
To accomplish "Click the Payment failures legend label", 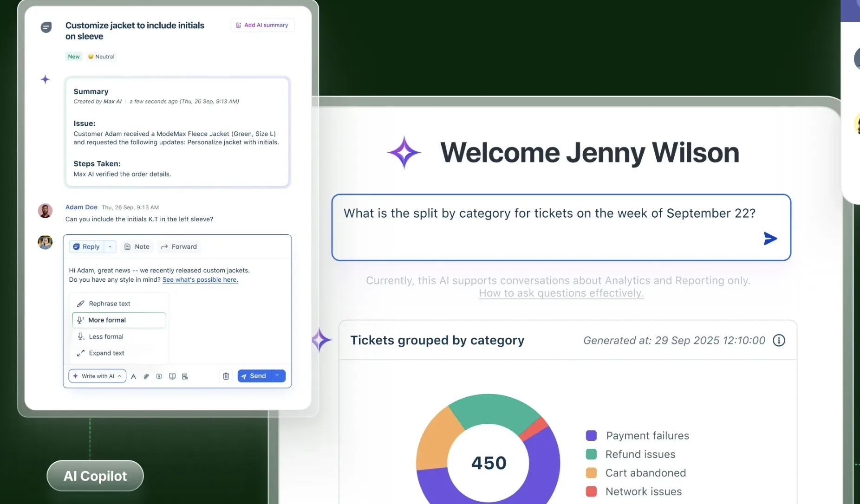I will [647, 436].
